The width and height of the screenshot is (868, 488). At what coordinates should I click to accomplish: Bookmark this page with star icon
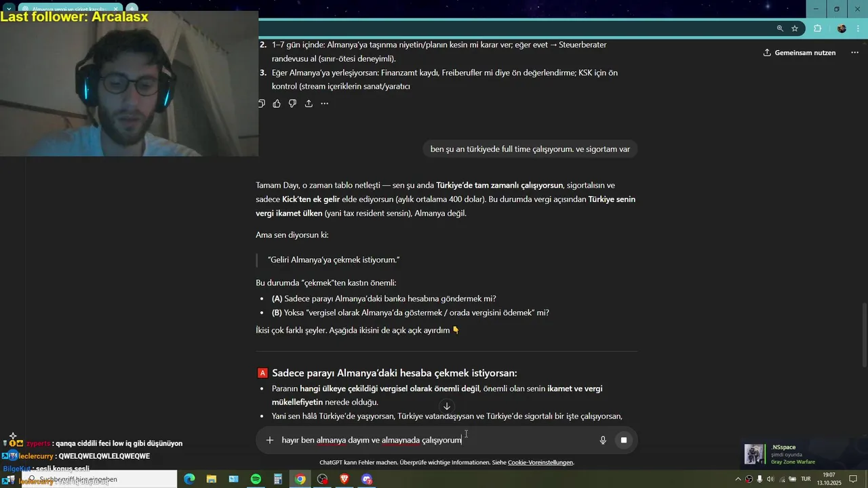point(795,28)
